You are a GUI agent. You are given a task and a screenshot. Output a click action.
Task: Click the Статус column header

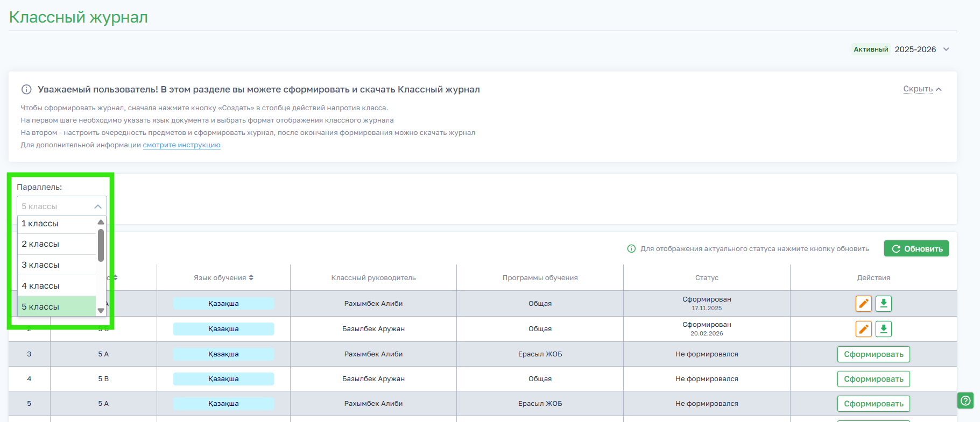pos(707,278)
